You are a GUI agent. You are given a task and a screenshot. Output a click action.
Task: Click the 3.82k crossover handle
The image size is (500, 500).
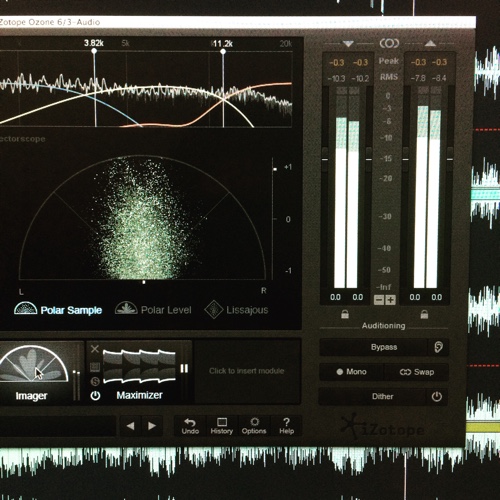94,51
